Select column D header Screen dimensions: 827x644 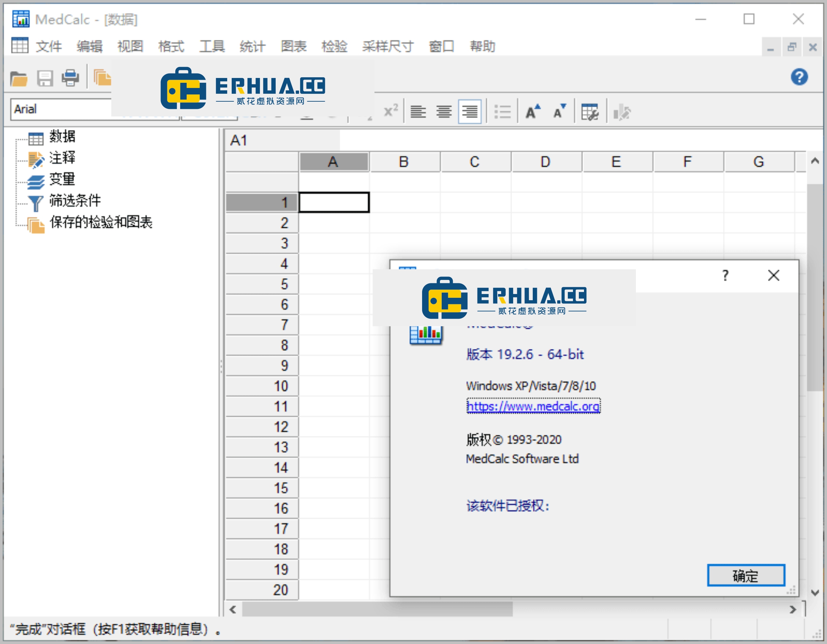coord(547,162)
